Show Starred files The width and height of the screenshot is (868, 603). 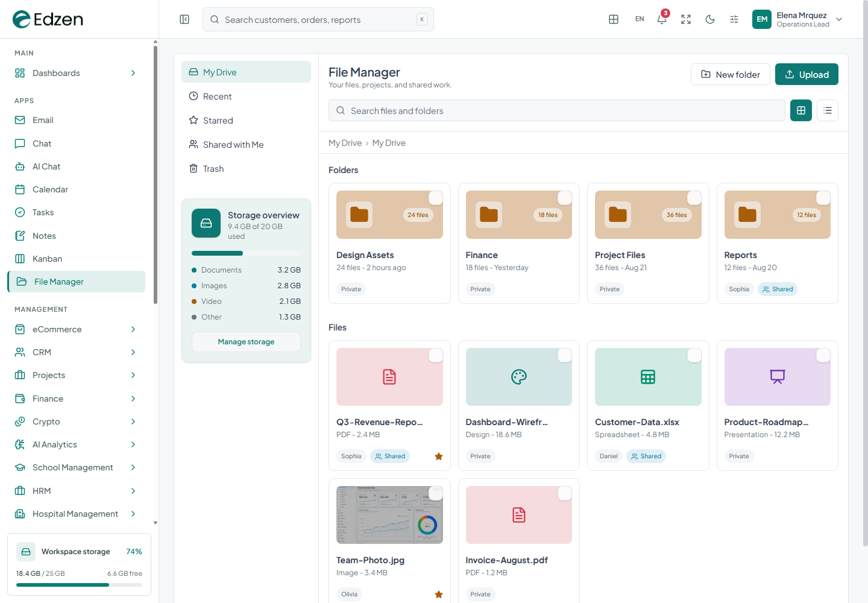pyautogui.click(x=246, y=121)
